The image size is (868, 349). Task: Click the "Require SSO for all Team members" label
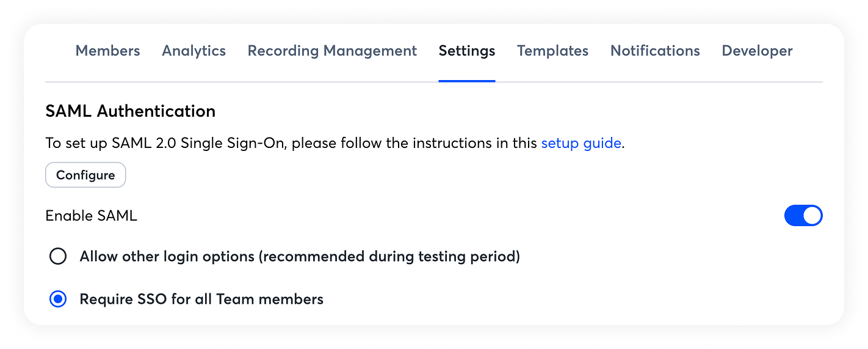[x=201, y=299]
